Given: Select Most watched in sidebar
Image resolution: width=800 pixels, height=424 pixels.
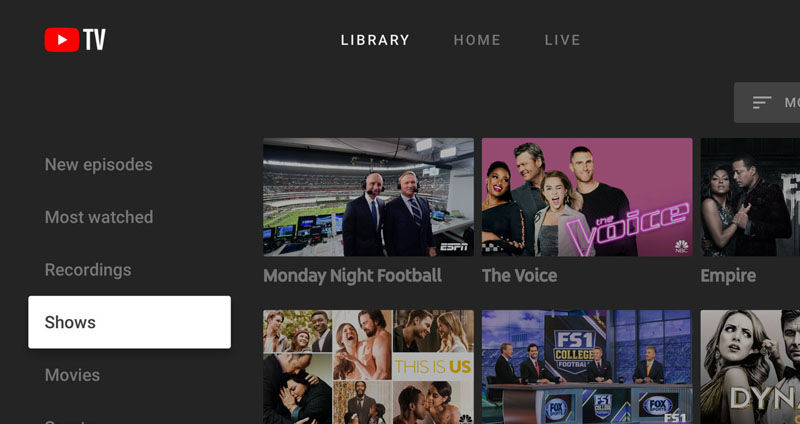Looking at the screenshot, I should (x=99, y=217).
